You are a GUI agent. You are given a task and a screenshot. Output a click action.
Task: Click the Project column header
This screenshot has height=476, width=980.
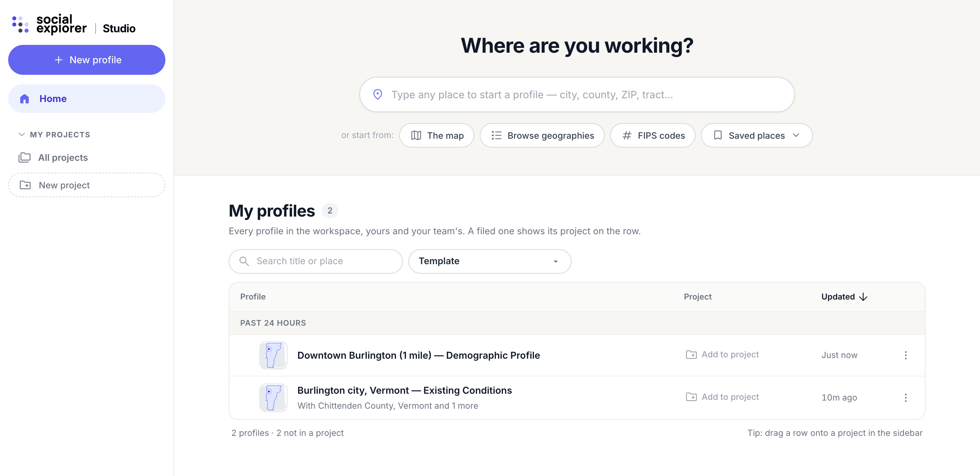[697, 297]
